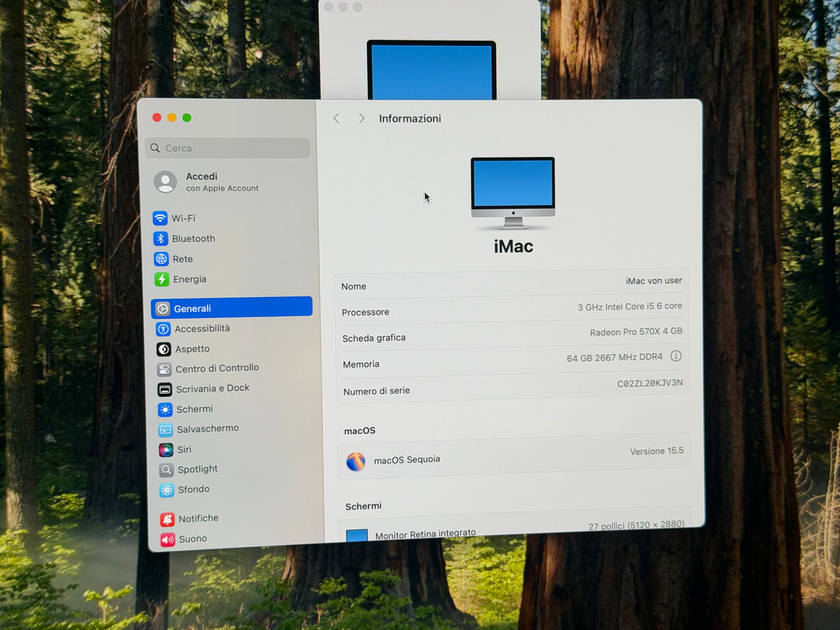The width and height of the screenshot is (840, 630).
Task: Select the Aspetto icon
Action: 165,349
